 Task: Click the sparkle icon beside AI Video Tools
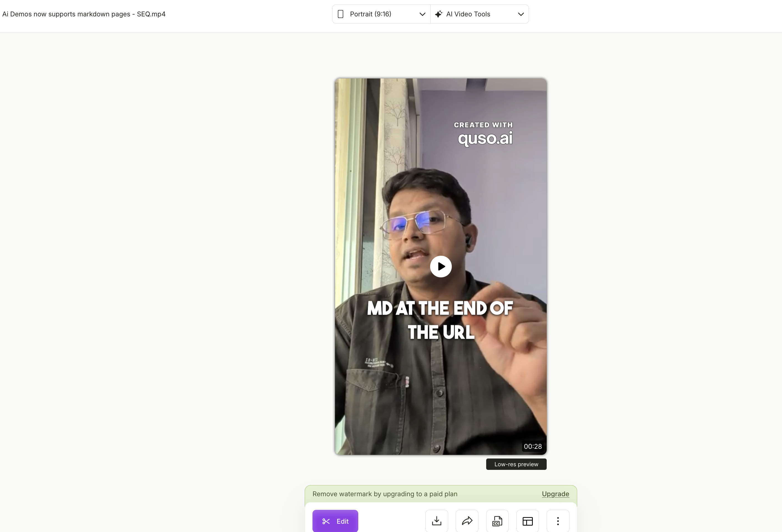[438, 14]
